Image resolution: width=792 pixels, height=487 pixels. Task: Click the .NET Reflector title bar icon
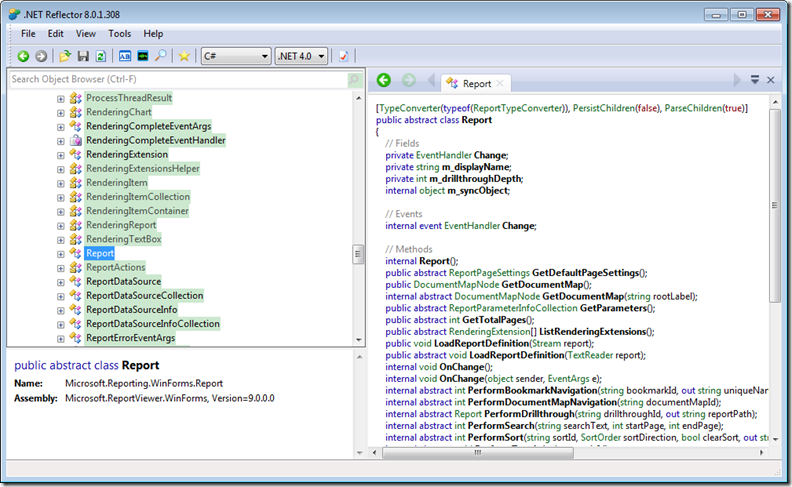[15, 14]
